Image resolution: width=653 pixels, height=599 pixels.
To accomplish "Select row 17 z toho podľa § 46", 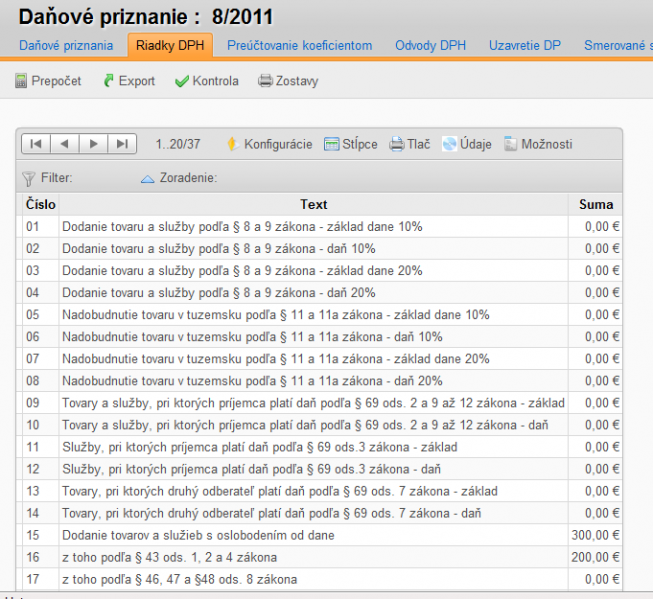I will point(319,579).
